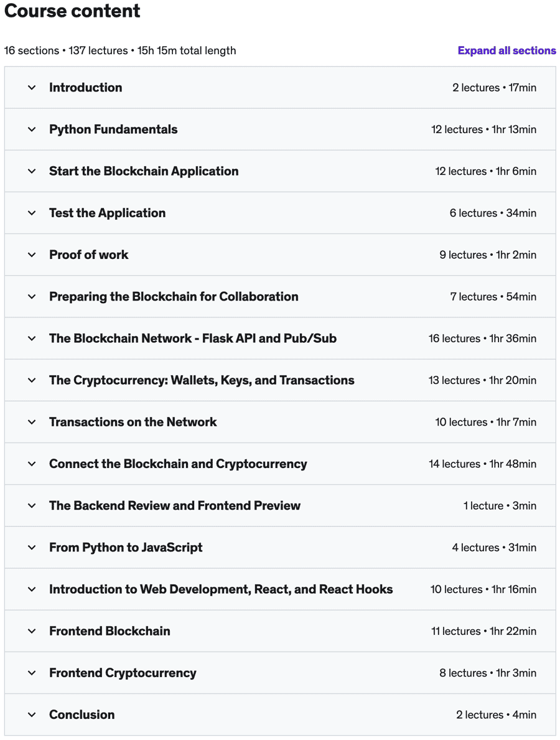Image resolution: width=560 pixels, height=740 pixels.
Task: Expand Backend Review and Frontend Preview chevron
Action: click(32, 505)
